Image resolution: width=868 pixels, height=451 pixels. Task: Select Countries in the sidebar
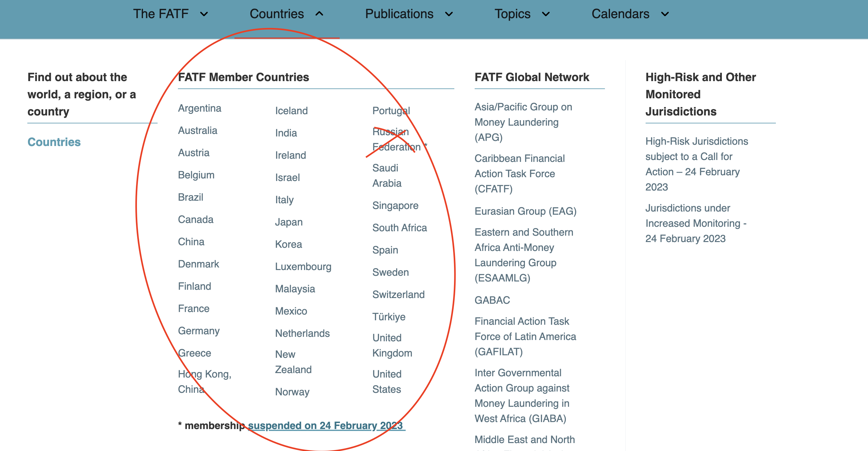pos(54,142)
